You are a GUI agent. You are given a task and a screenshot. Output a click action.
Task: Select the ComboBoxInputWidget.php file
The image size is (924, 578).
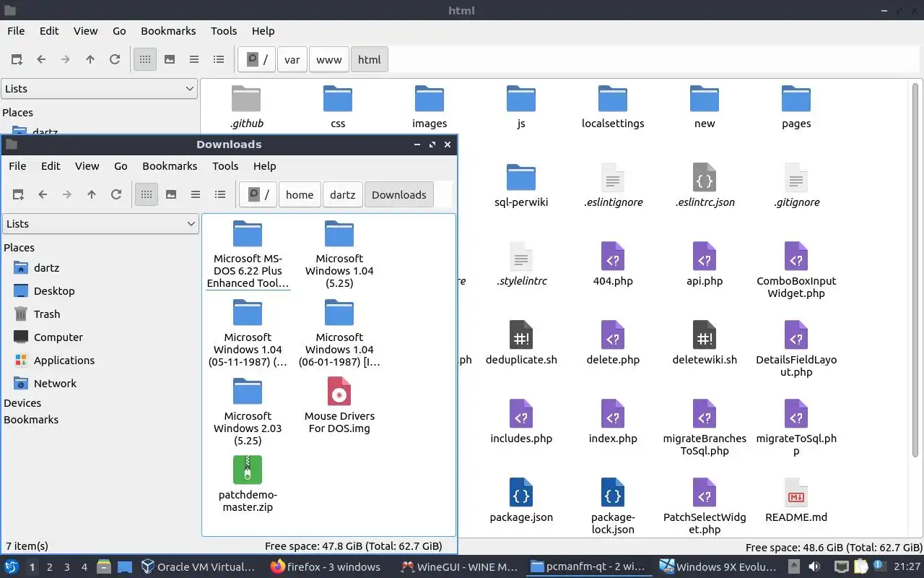tap(796, 270)
